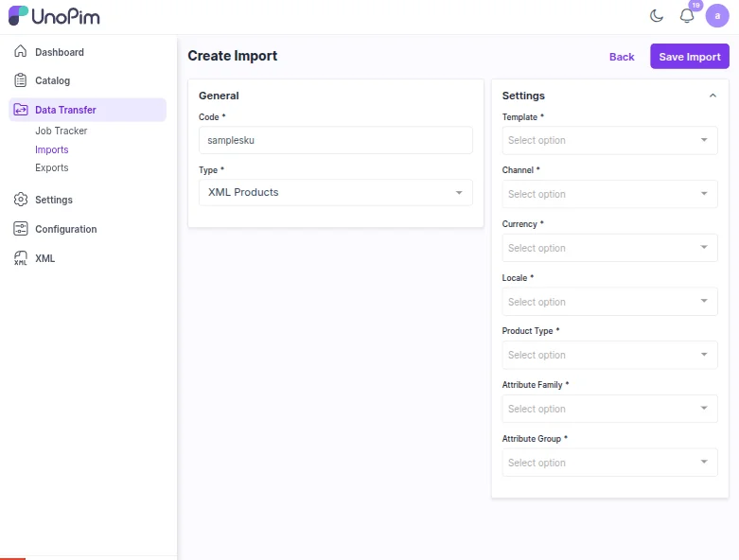The height and width of the screenshot is (560, 739).
Task: Toggle dark mode moon icon
Action: coord(657,16)
